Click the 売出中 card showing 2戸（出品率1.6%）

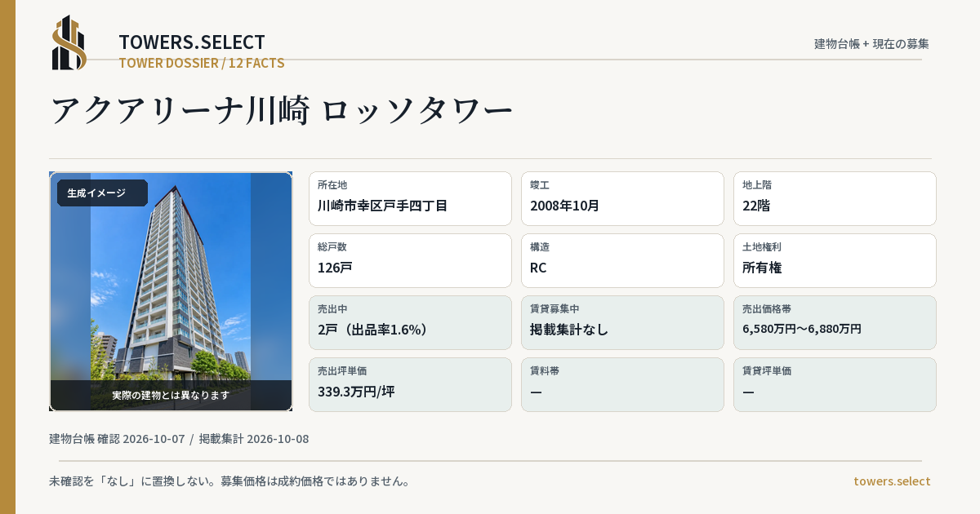410,322
